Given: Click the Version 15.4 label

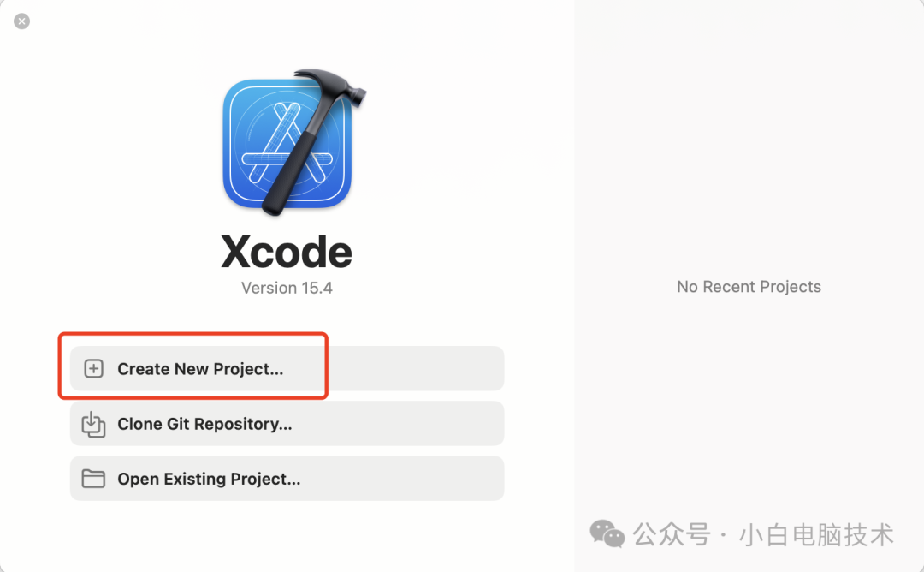Looking at the screenshot, I should (287, 288).
